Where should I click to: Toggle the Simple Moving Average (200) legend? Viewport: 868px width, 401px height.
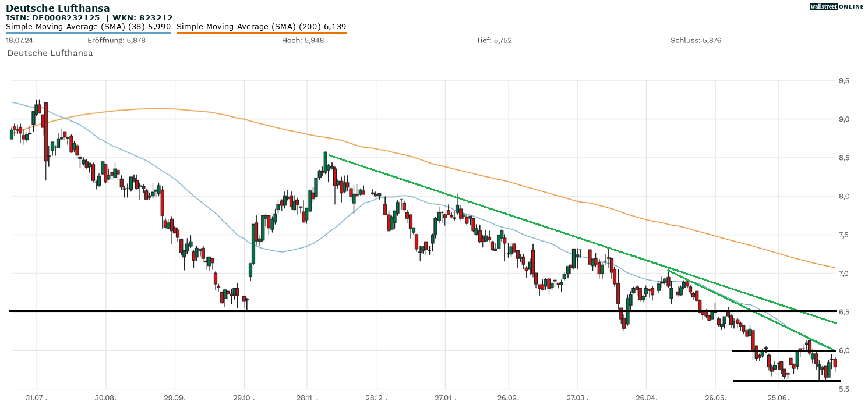(262, 26)
